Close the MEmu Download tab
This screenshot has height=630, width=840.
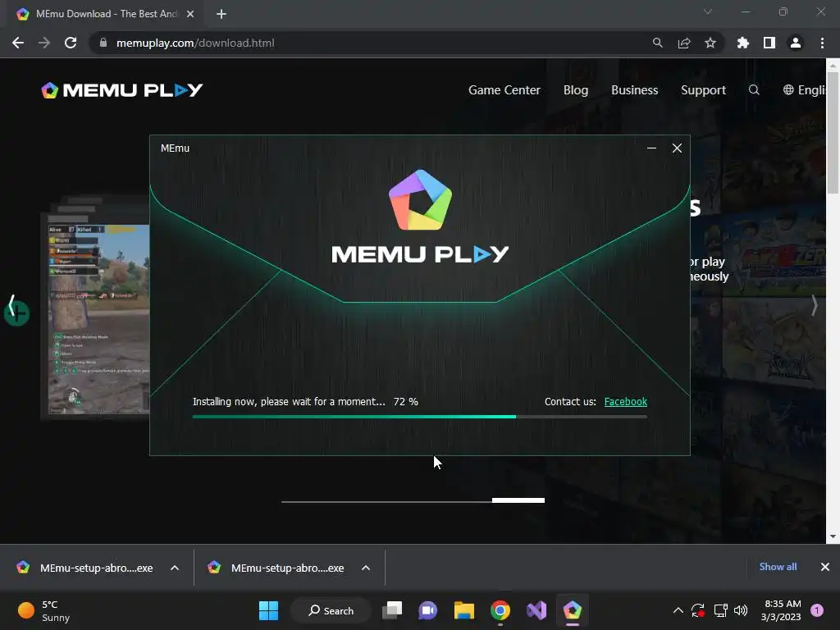pyautogui.click(x=190, y=14)
